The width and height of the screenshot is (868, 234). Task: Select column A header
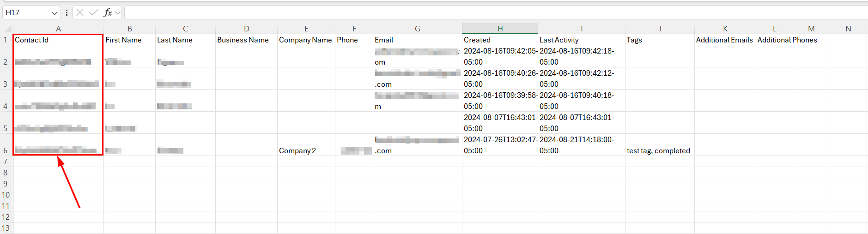tap(58, 29)
